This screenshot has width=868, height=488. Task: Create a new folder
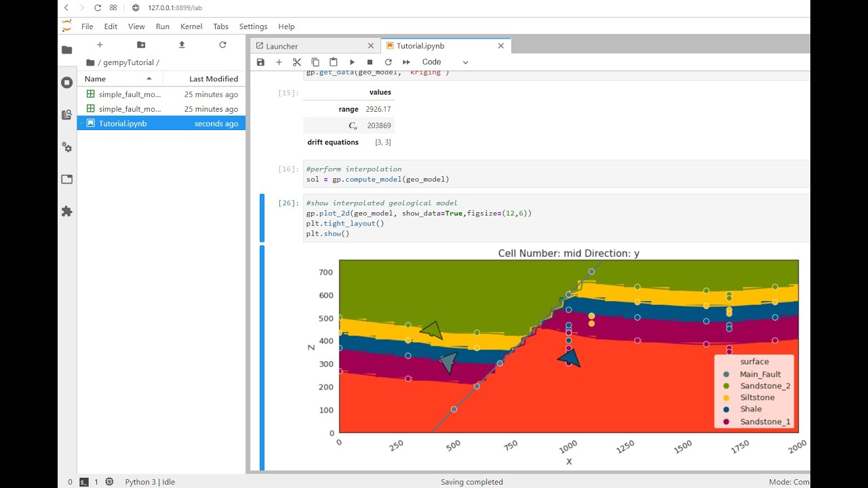pos(141,45)
